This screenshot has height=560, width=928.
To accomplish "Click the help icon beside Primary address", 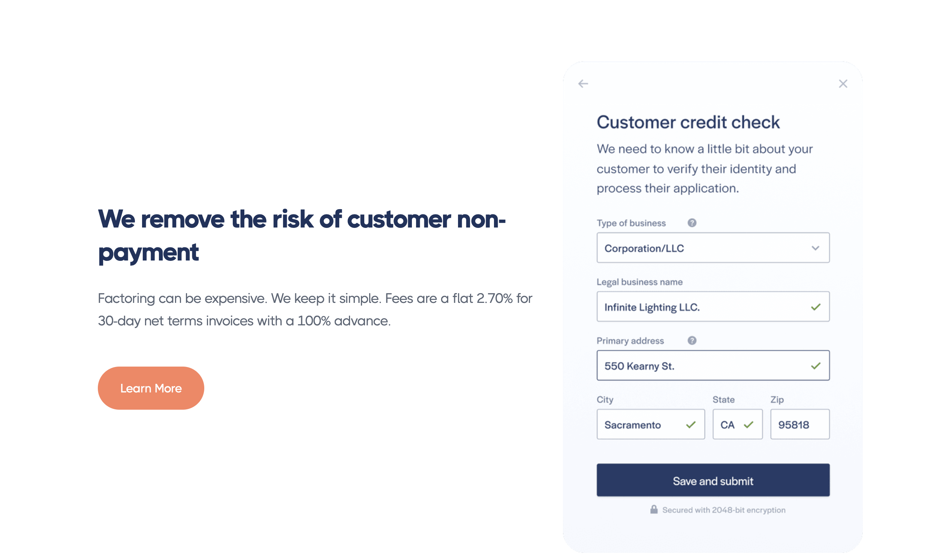I will pos(692,340).
